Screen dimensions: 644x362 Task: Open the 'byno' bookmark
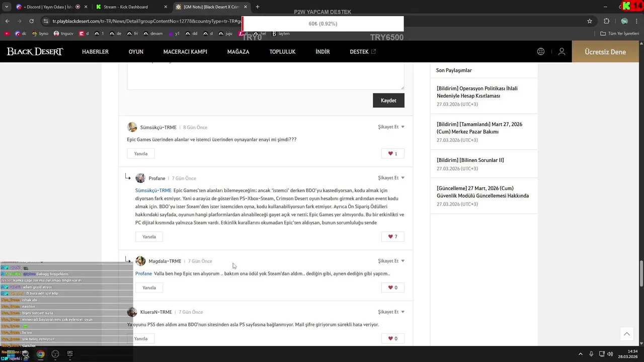[x=40, y=34]
